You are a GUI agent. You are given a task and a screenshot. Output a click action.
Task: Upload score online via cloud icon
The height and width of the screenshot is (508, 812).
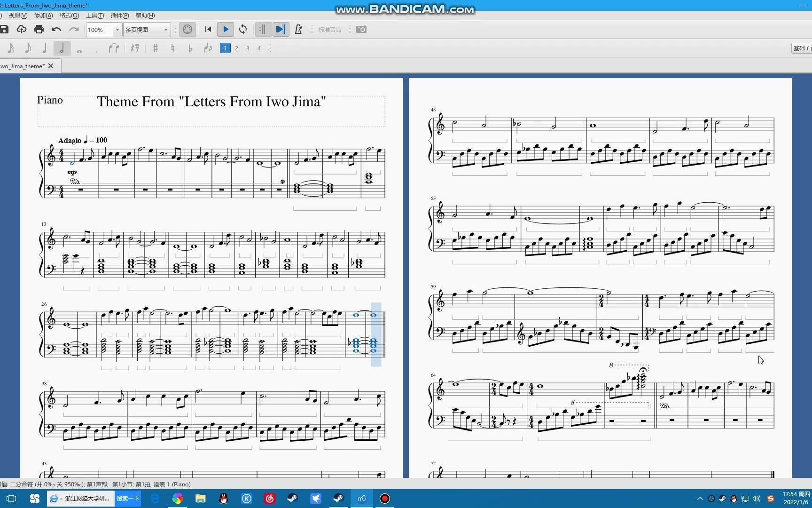[22, 29]
